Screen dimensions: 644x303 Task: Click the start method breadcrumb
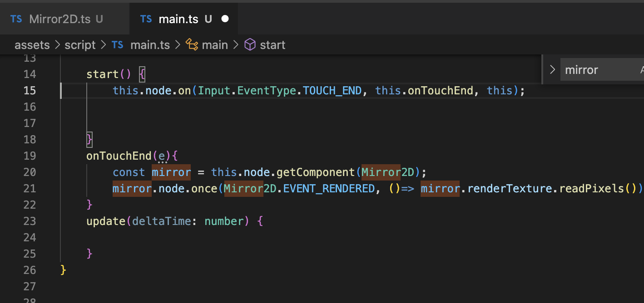[272, 45]
